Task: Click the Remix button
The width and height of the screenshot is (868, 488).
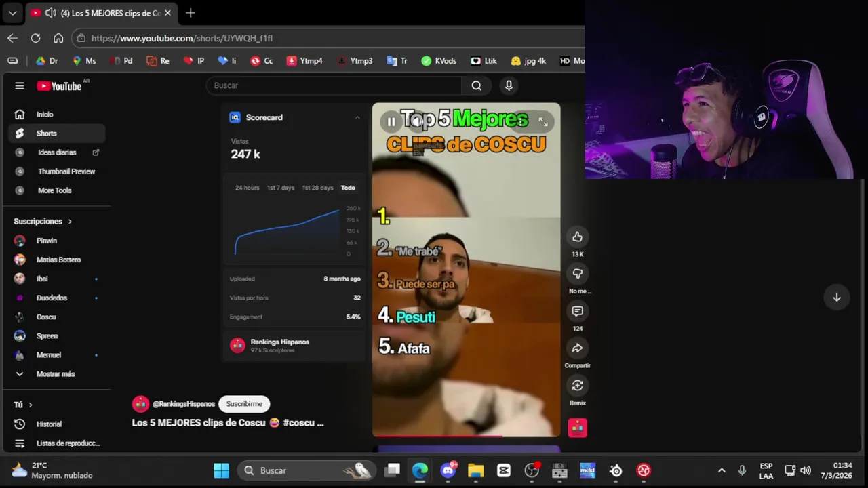Action: (x=577, y=386)
